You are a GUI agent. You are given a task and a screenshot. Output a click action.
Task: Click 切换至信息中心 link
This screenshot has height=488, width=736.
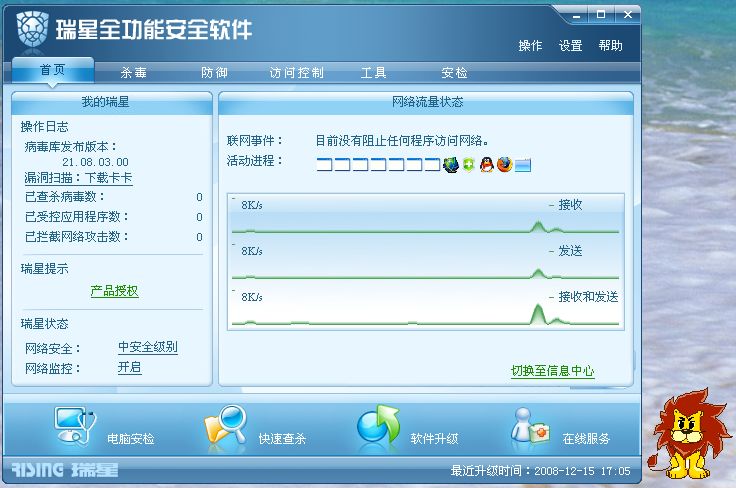552,371
